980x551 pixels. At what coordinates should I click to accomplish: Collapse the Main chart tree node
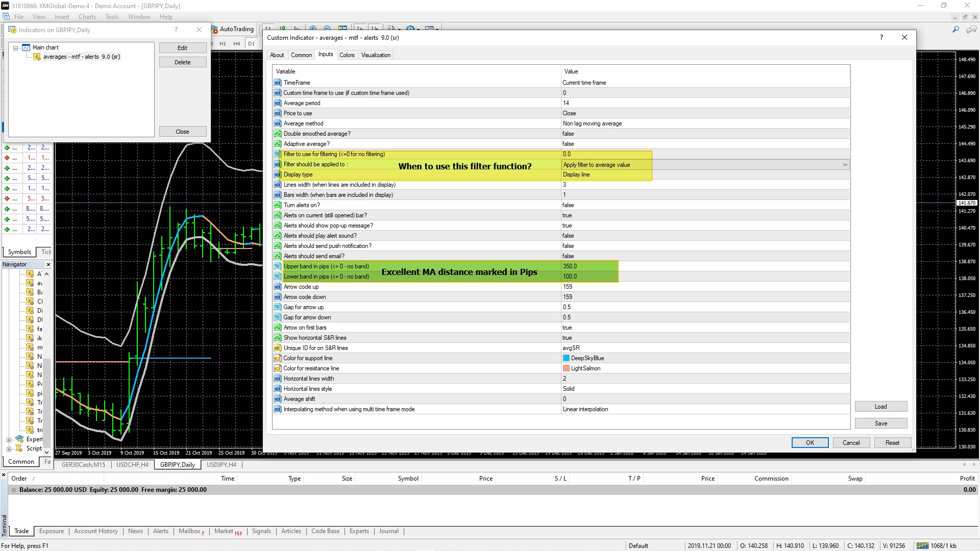[16, 48]
